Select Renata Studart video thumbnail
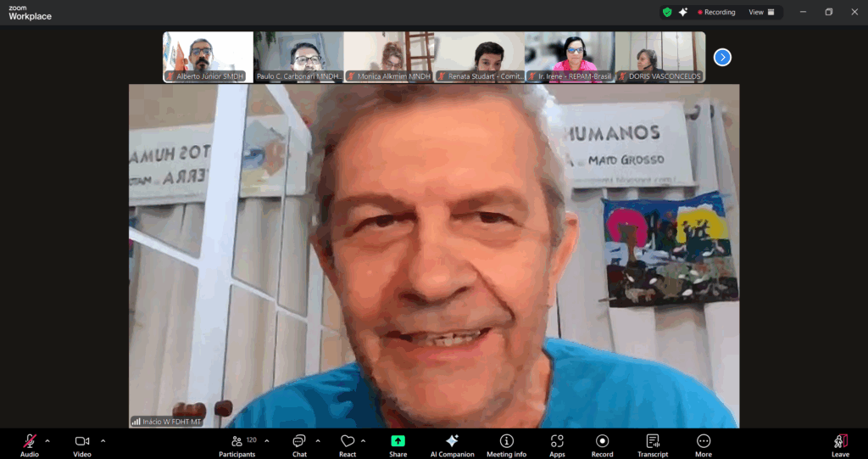Viewport: 868px width, 459px height. [x=480, y=57]
